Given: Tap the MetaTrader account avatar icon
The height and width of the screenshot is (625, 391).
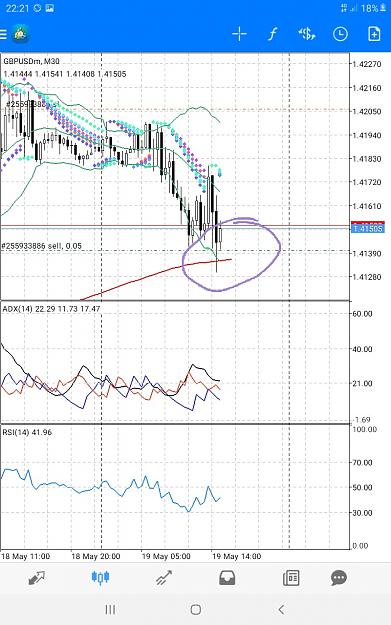Looking at the screenshot, I should [20, 34].
